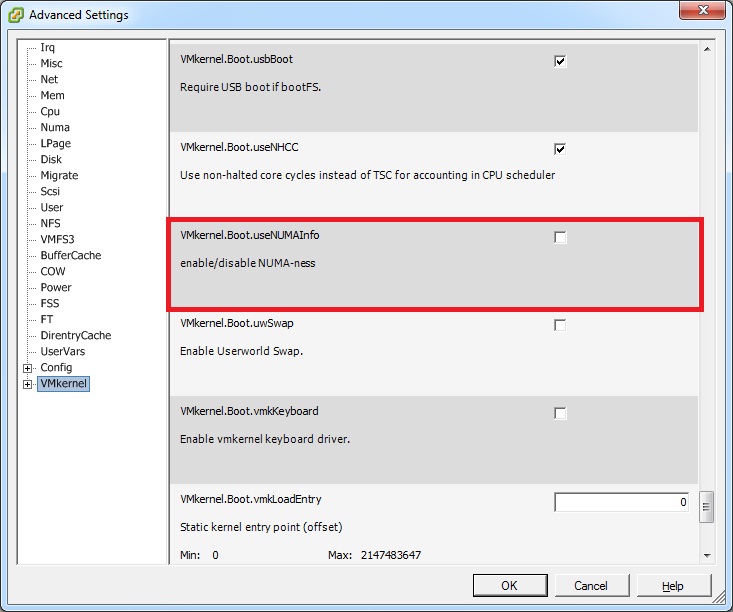This screenshot has width=733, height=612.
Task: Select COW in the settings tree
Action: (53, 271)
